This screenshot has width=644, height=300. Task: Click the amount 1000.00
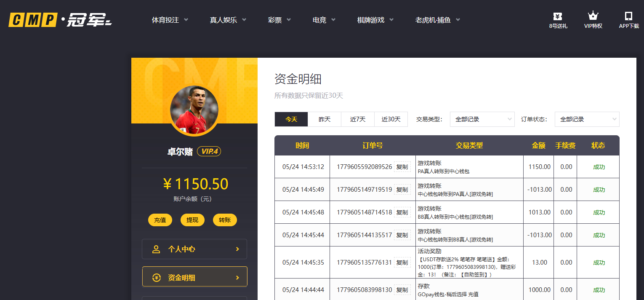(x=539, y=290)
